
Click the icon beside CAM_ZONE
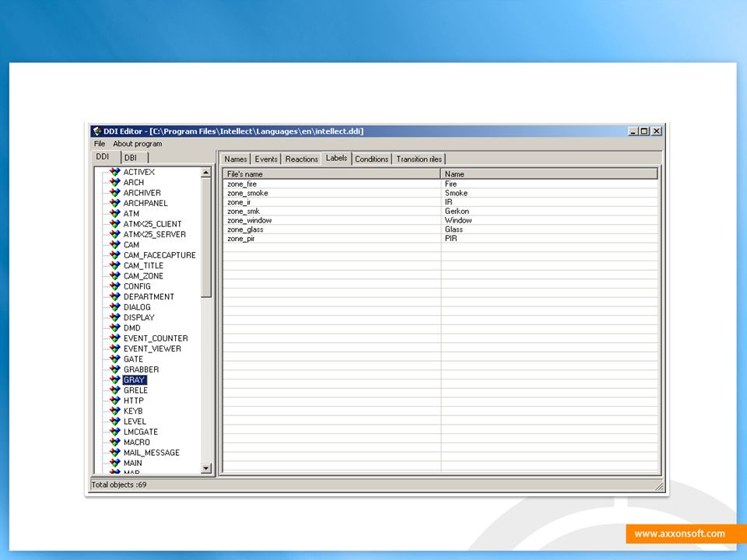point(115,275)
